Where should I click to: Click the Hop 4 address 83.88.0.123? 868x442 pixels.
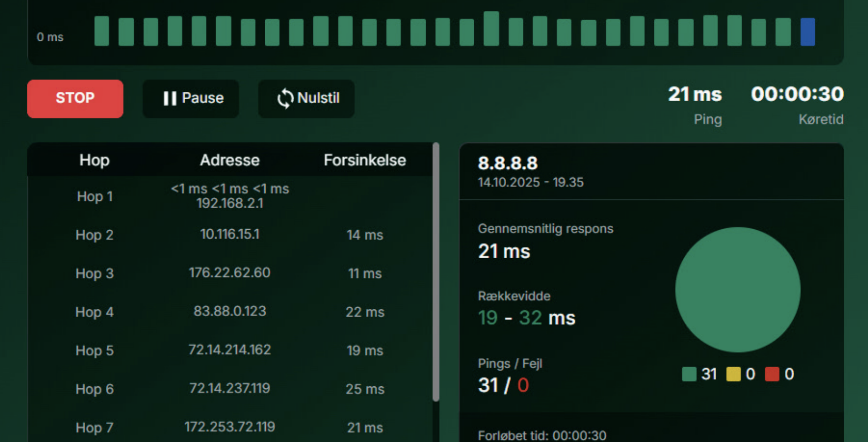point(230,311)
